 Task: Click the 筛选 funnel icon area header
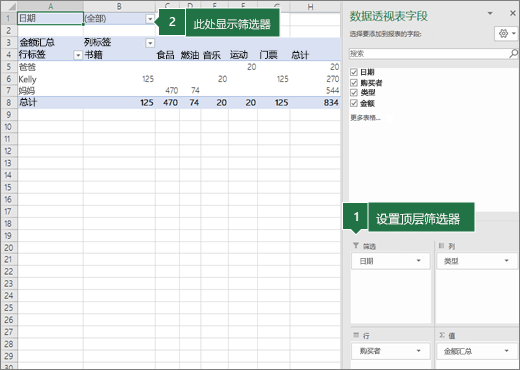(x=356, y=246)
